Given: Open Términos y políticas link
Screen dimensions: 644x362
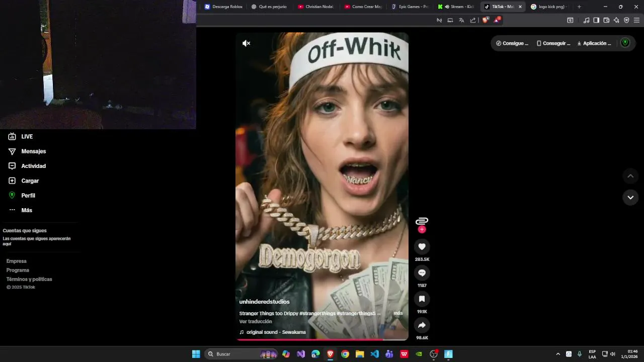Looking at the screenshot, I should coord(29,279).
